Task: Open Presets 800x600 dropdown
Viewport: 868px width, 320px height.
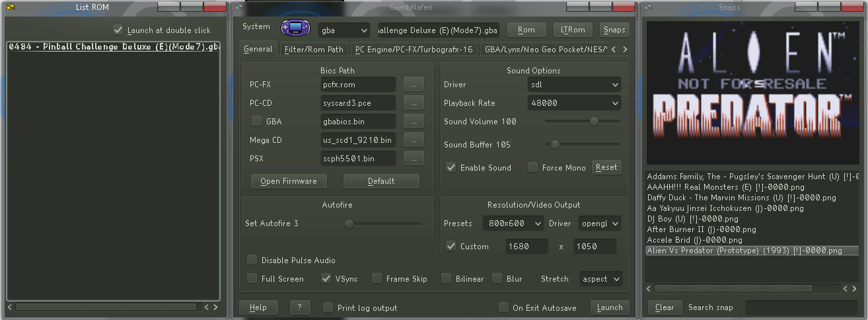Action: (x=513, y=223)
